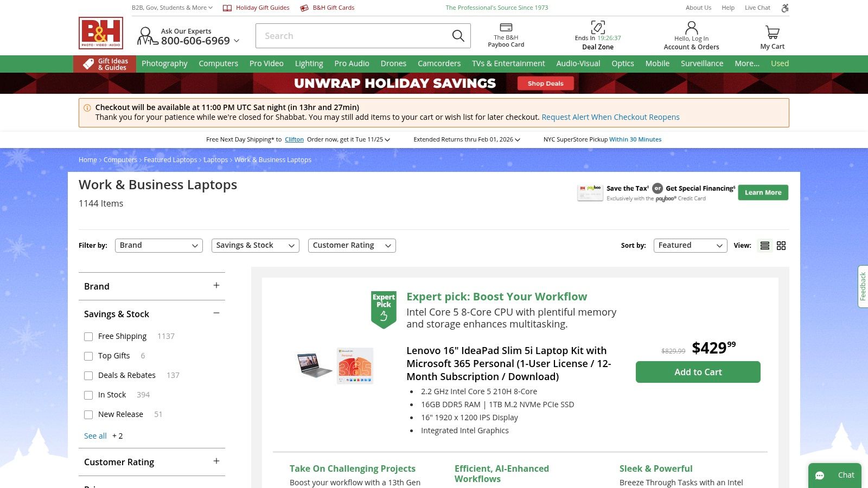Open the Camcorders menu
Viewport: 868px width, 488px height.
[439, 63]
